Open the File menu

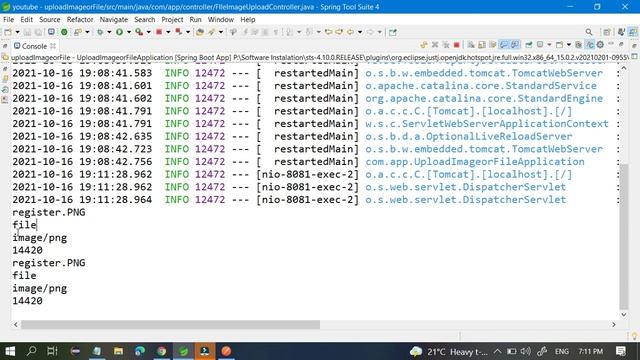pos(8,20)
